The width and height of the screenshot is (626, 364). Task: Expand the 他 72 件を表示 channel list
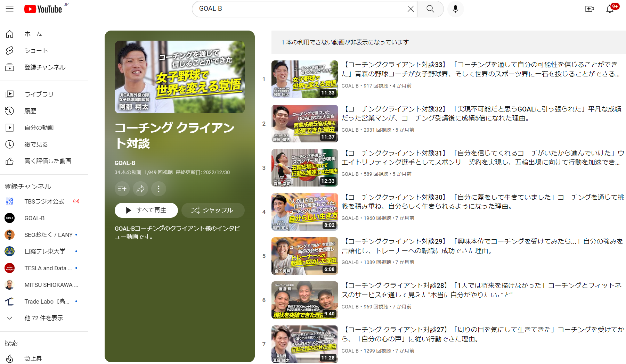pos(44,318)
